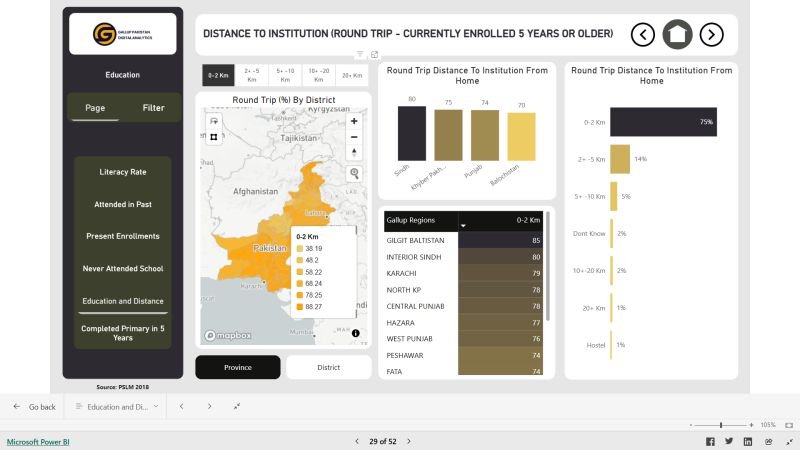800x450 pixels.
Task: Open Never Attended School page
Action: point(123,269)
